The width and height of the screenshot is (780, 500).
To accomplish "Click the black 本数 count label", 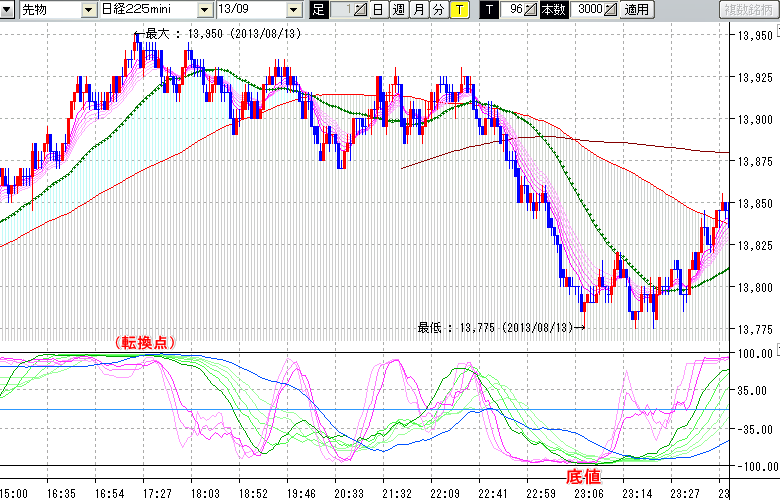I will [x=553, y=10].
